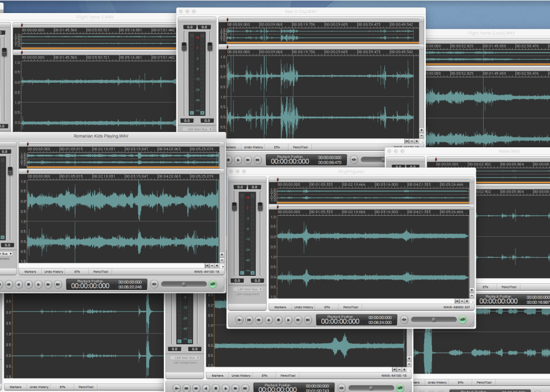This screenshot has width=550, height=392.
Task: Open the Markers tab in KingPing.wav
Action: pos(280,307)
